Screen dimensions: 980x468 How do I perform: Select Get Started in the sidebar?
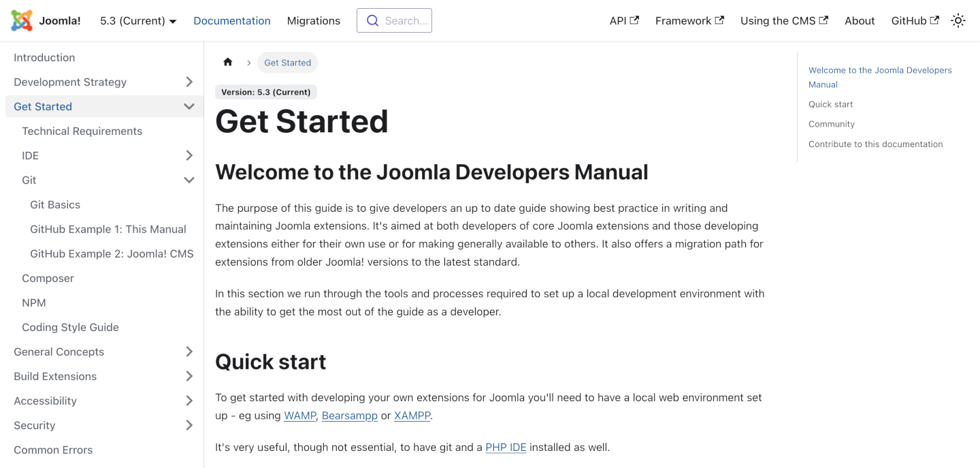(43, 106)
